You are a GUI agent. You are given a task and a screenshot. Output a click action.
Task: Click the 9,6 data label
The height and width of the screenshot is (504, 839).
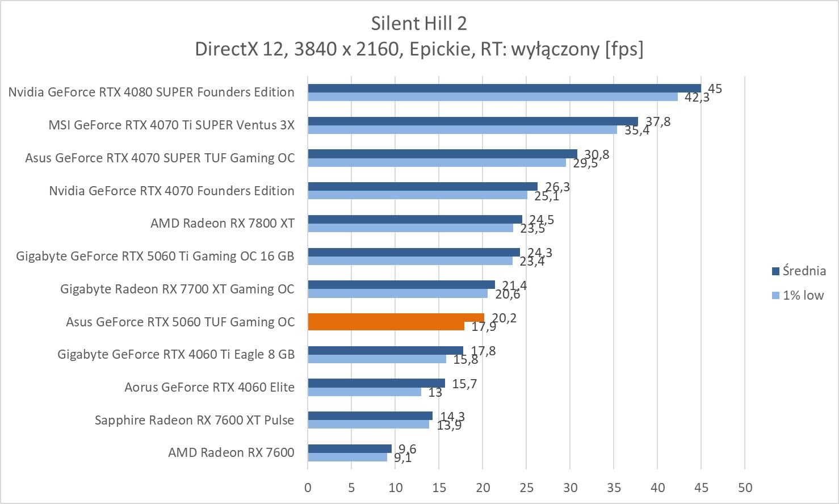coord(408,449)
